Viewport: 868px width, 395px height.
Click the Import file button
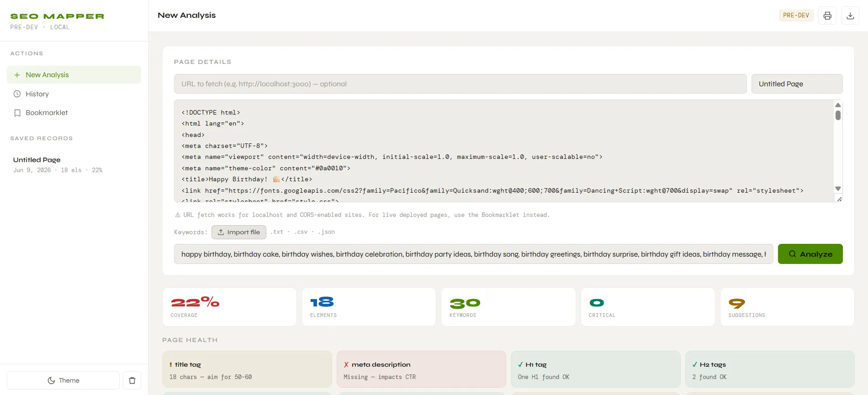click(x=239, y=232)
